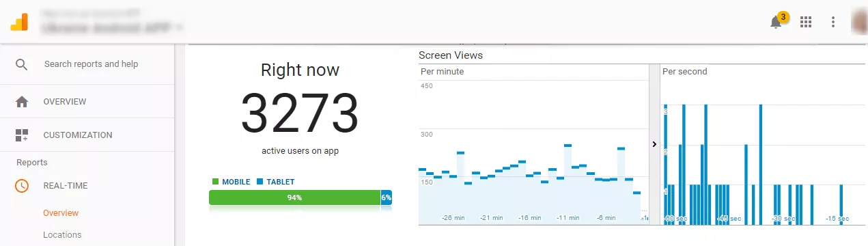Open the account property selector dropdown
Viewport: 868px width, 246px height.
pos(113,28)
